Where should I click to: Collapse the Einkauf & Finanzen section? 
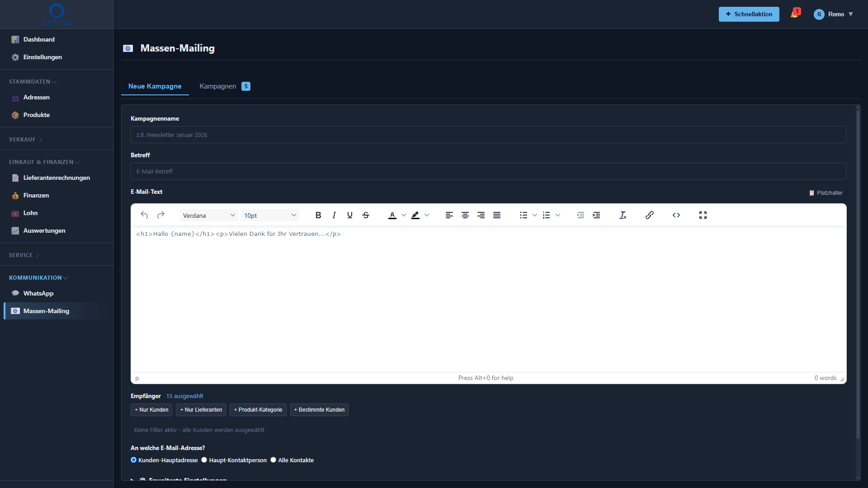tap(44, 162)
